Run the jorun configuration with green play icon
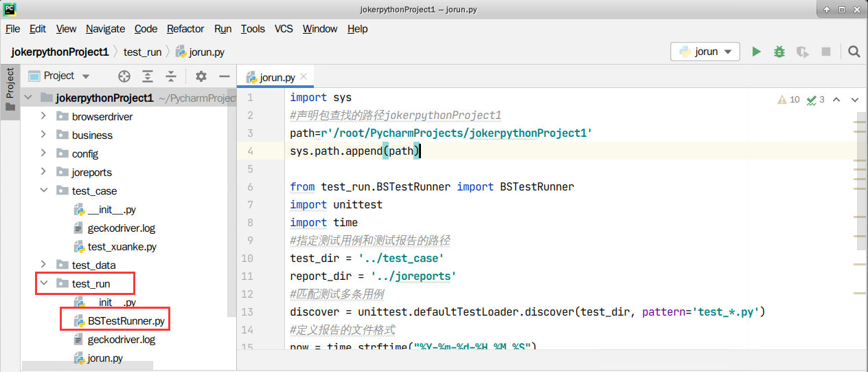This screenshot has height=372, width=868. (756, 52)
